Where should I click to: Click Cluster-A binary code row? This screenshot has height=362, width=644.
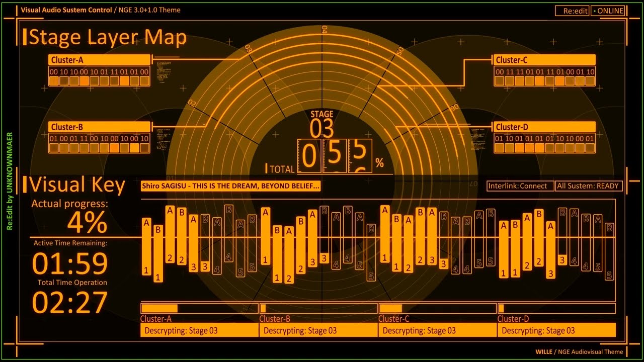click(100, 72)
